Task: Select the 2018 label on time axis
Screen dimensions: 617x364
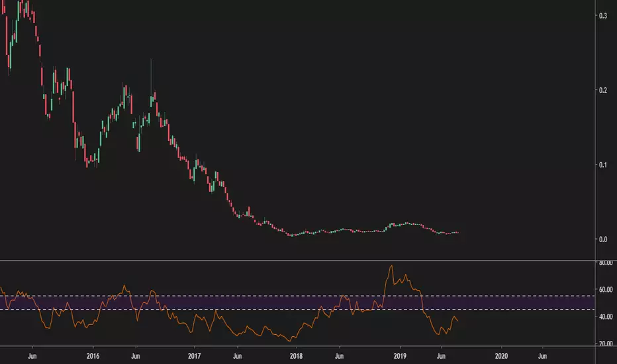Action: point(297,356)
